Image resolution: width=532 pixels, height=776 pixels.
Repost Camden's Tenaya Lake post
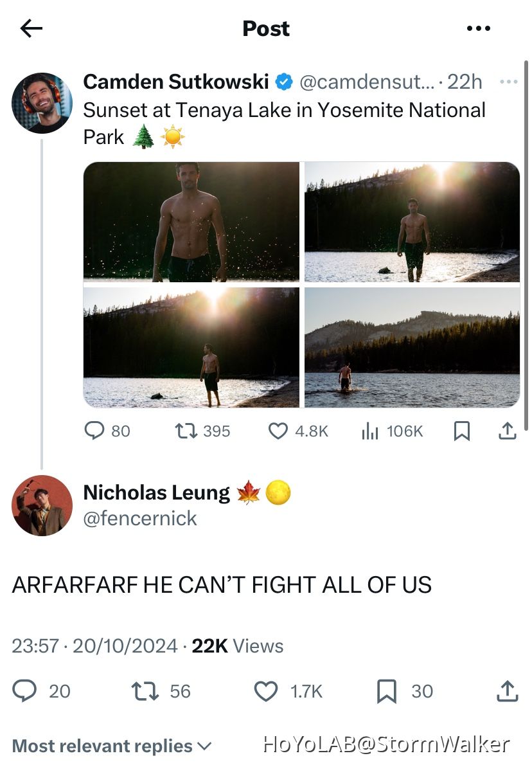pos(186,431)
